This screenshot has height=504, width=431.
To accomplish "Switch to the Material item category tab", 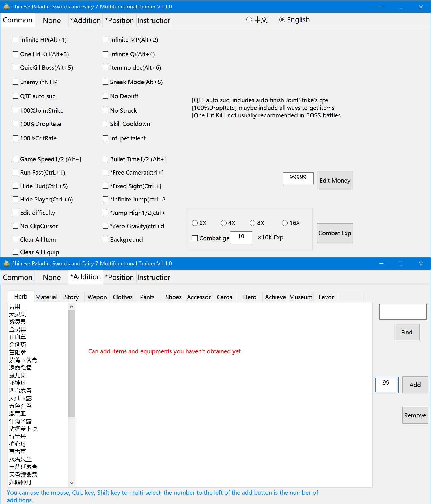I will (46, 297).
